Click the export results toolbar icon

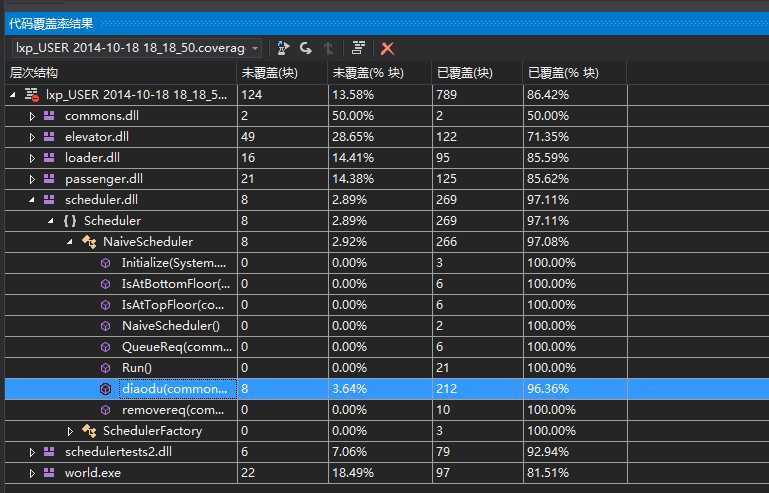[283, 48]
